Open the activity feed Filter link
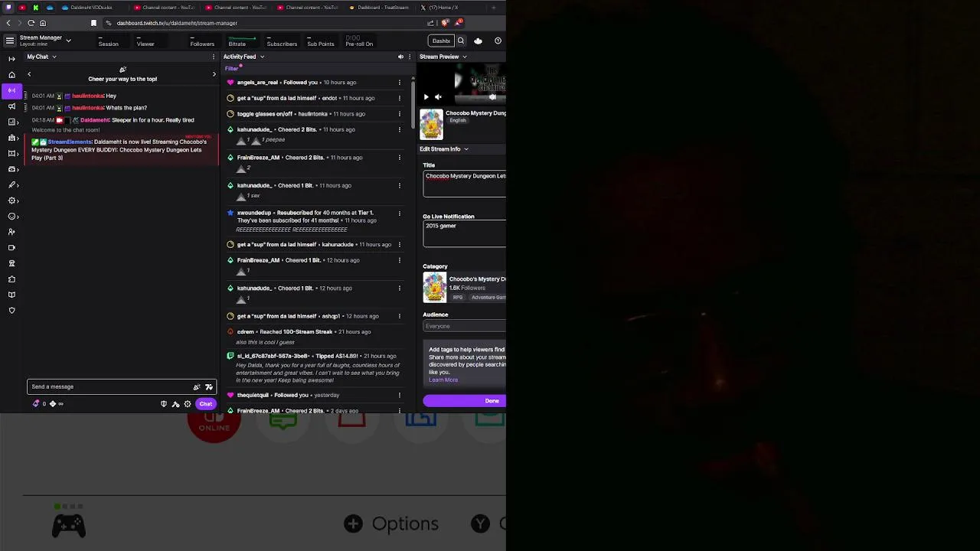Screen dimensions: 980x551 tap(231, 69)
